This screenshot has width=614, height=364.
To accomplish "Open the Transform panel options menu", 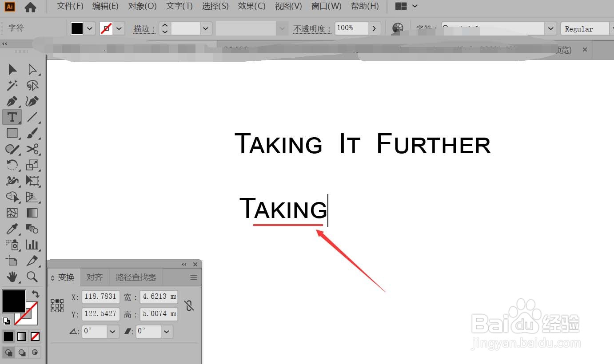I will click(194, 277).
